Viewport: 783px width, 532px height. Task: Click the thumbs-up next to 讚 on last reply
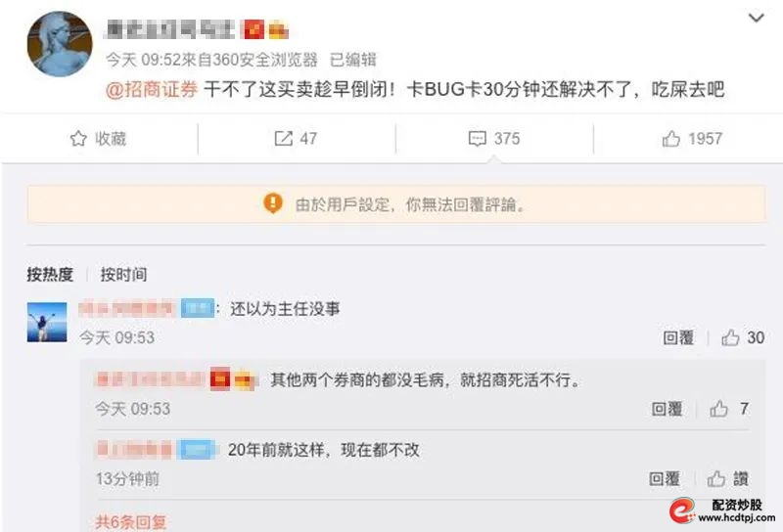click(x=716, y=478)
